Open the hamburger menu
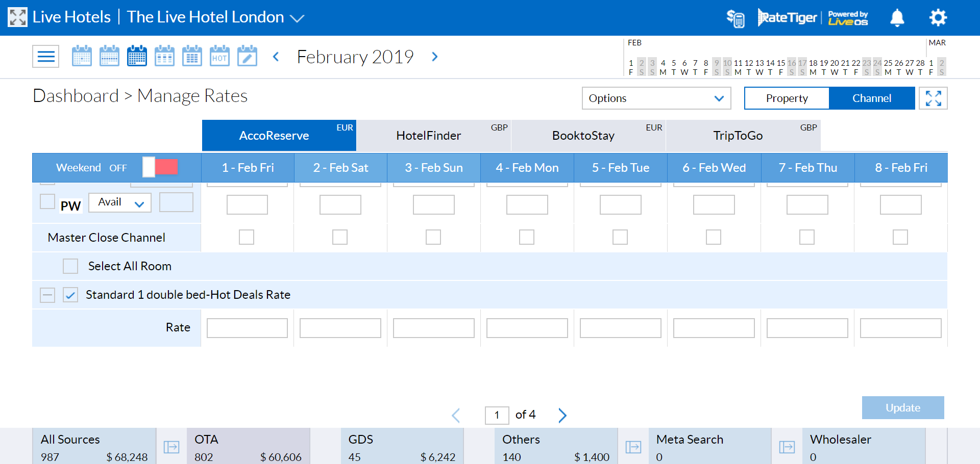The width and height of the screenshot is (980, 464). click(x=46, y=56)
